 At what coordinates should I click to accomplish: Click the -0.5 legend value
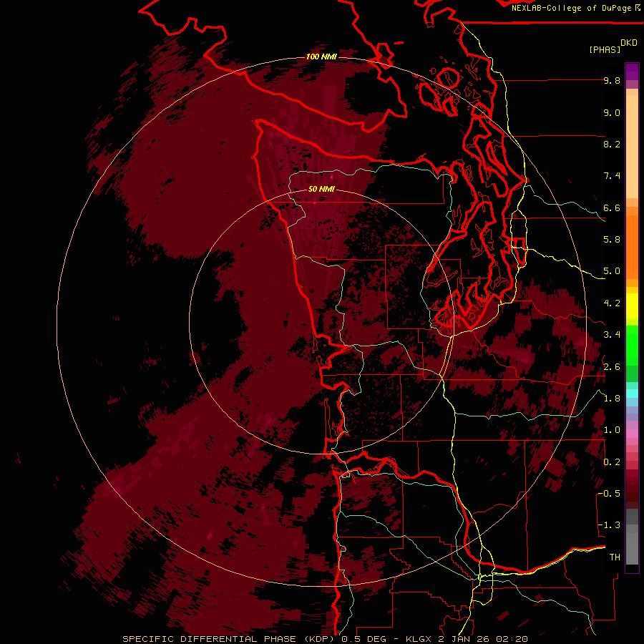(610, 494)
